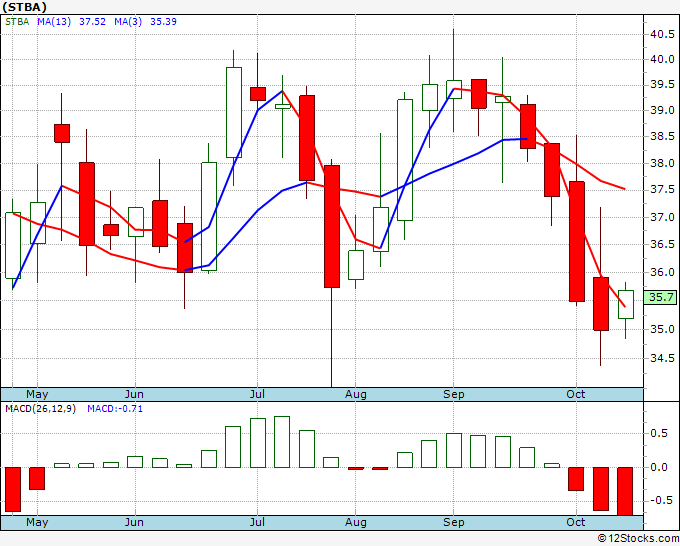The height and width of the screenshot is (546, 680).
Task: Select the 39.5 price axis label
Action: [x=662, y=84]
